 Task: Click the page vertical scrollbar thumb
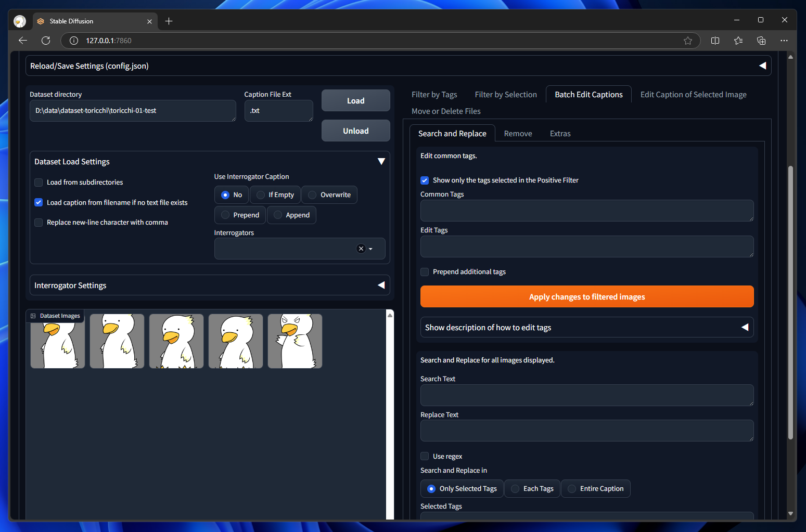coord(790,302)
